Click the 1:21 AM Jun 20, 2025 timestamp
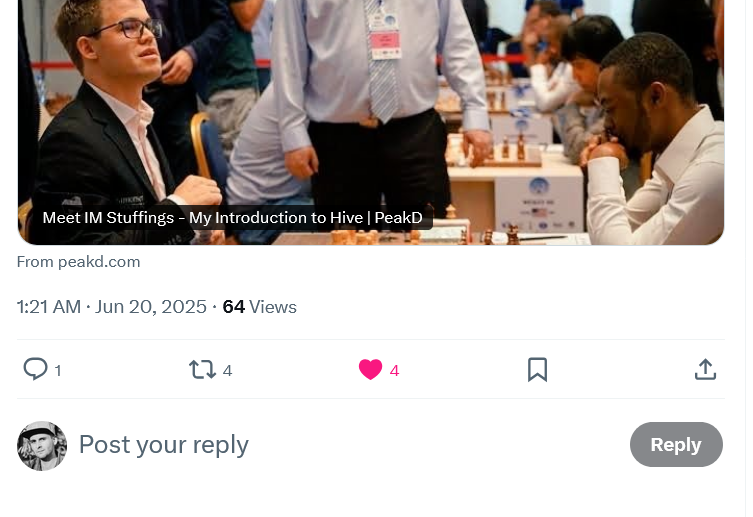 (x=111, y=307)
